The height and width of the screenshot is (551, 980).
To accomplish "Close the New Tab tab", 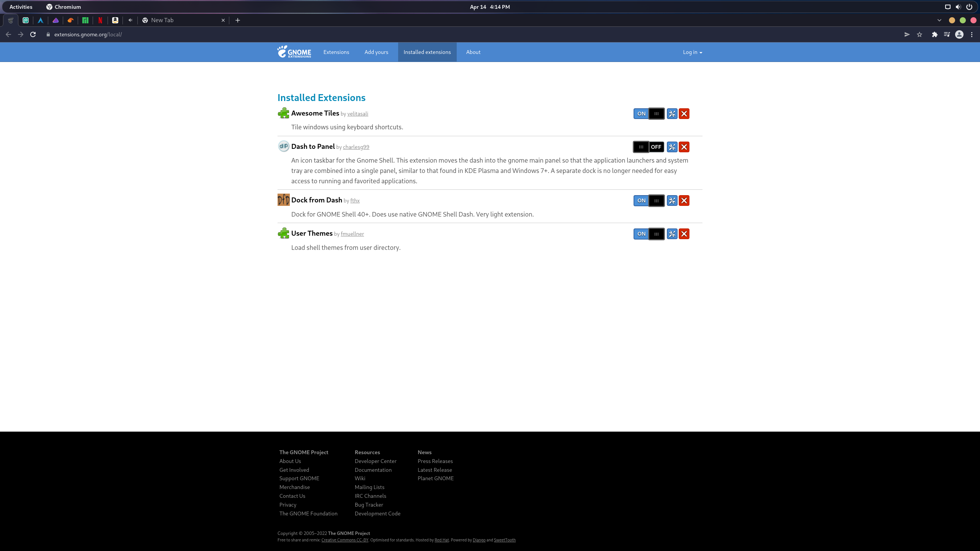I will (223, 20).
